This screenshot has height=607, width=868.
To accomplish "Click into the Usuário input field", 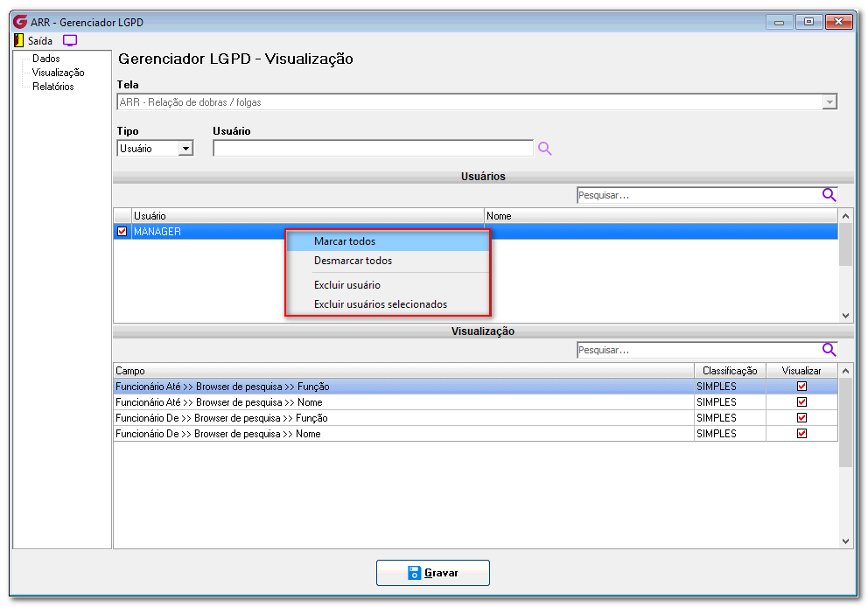I will coord(373,149).
